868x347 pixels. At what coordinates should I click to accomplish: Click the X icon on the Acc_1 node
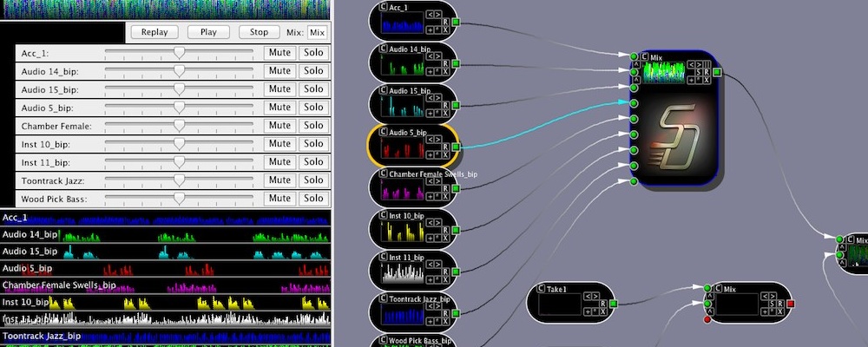445,30
